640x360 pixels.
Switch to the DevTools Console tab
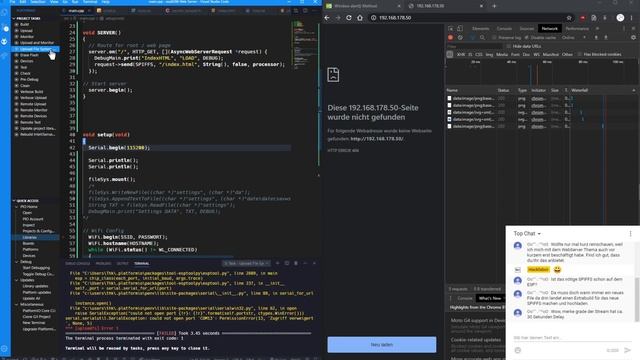point(504,29)
